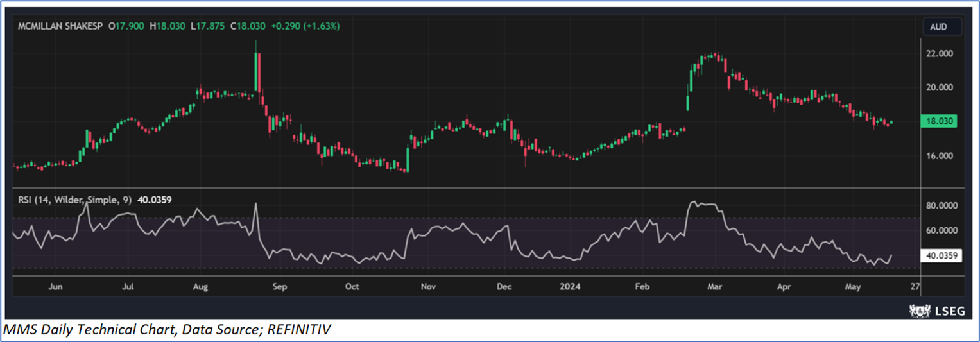Select Oct on the time axis
Viewport: 980px width, 342px height.
[x=351, y=287]
